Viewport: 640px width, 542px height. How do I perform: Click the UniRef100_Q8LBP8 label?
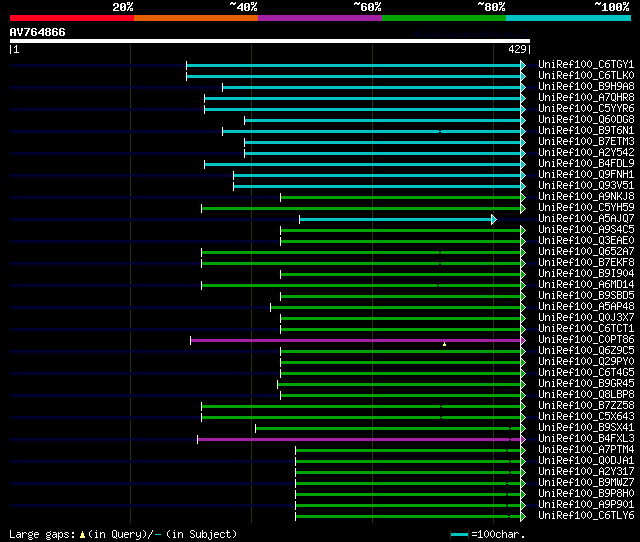click(586, 395)
